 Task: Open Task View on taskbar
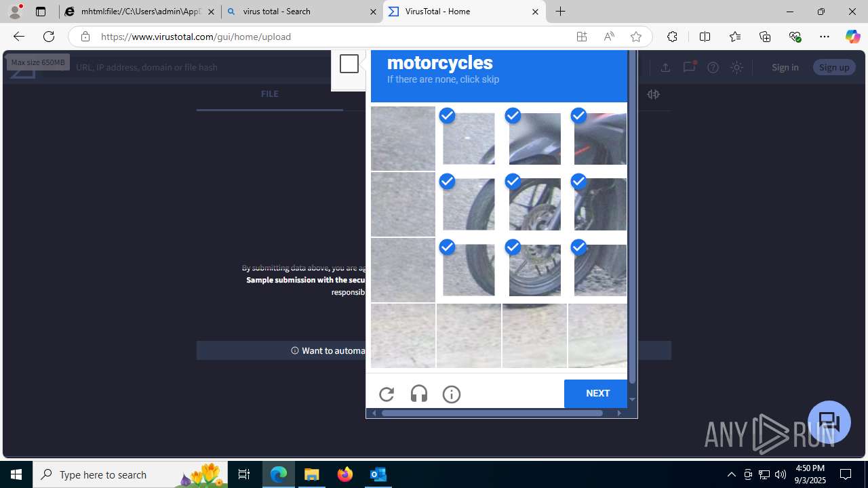click(244, 474)
